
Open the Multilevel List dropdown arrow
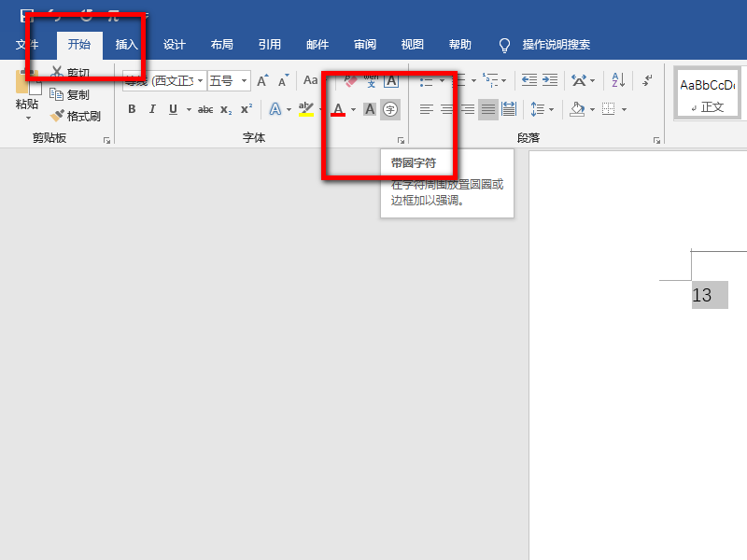503,80
